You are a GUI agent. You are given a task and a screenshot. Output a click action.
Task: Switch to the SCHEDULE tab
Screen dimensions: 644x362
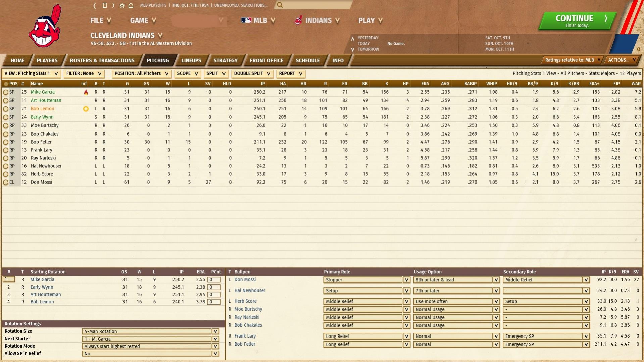307,60
